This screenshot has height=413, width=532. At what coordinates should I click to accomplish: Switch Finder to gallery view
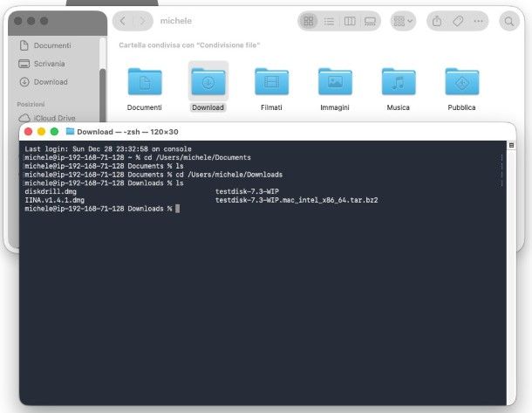pos(370,22)
